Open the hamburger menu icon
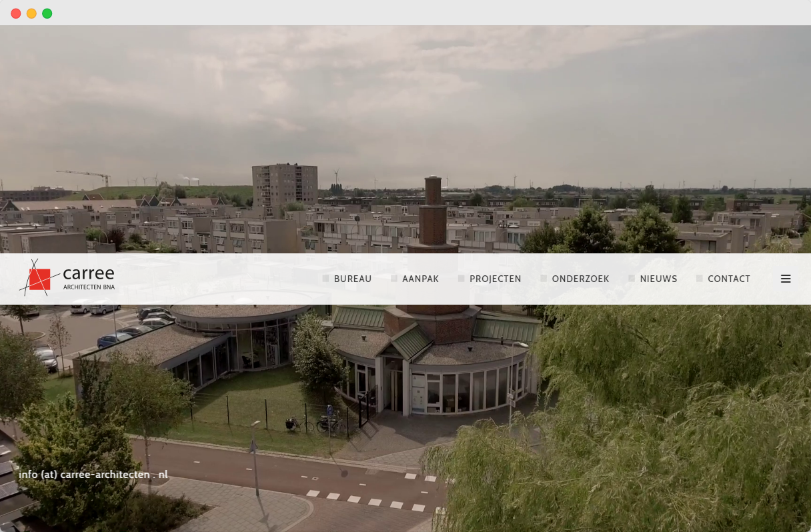This screenshot has width=811, height=532. [x=786, y=279]
